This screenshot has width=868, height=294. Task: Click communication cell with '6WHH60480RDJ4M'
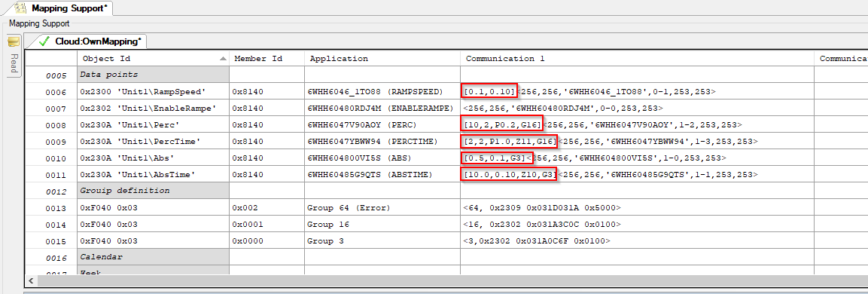(x=637, y=108)
